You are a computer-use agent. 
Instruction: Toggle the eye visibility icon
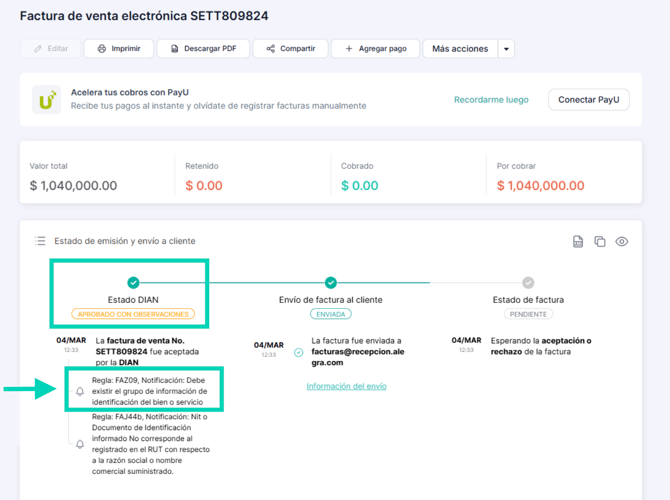pos(622,241)
